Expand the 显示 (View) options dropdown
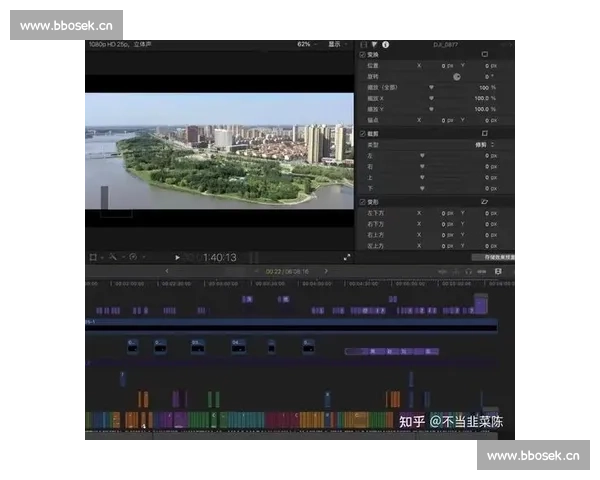The width and height of the screenshot is (600, 480). [336, 45]
